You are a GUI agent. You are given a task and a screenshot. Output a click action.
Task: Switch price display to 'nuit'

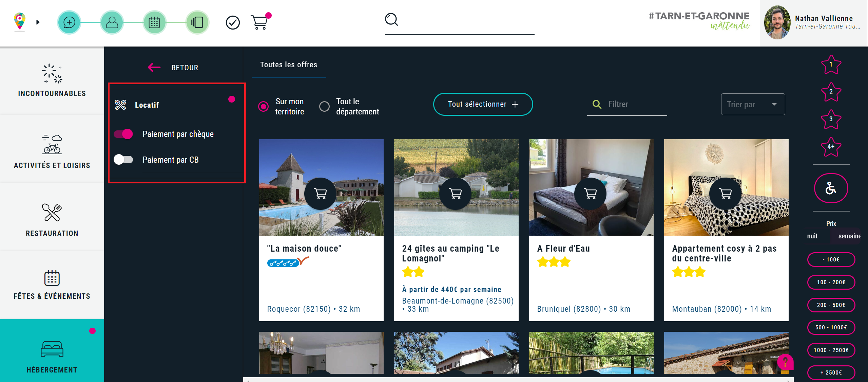pyautogui.click(x=813, y=236)
